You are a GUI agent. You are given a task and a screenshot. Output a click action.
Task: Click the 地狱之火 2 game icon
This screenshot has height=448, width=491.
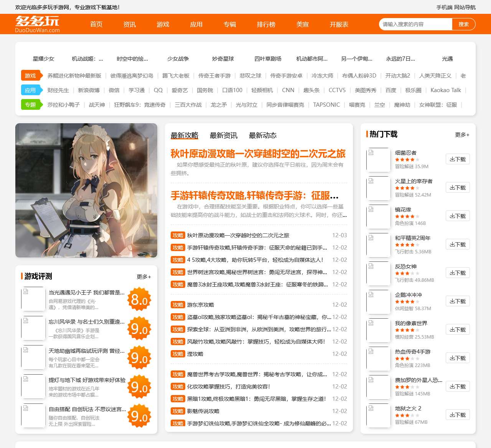[379, 415]
